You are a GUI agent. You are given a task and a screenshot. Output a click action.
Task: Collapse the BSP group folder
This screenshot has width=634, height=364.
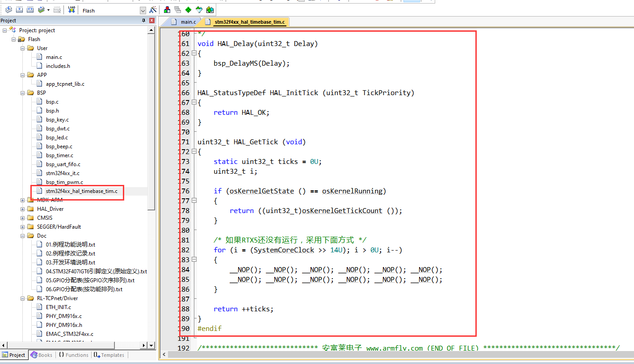pos(23,93)
